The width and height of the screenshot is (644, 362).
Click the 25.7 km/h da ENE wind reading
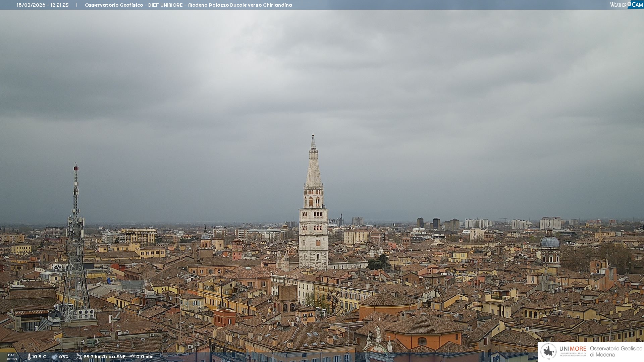click(104, 357)
